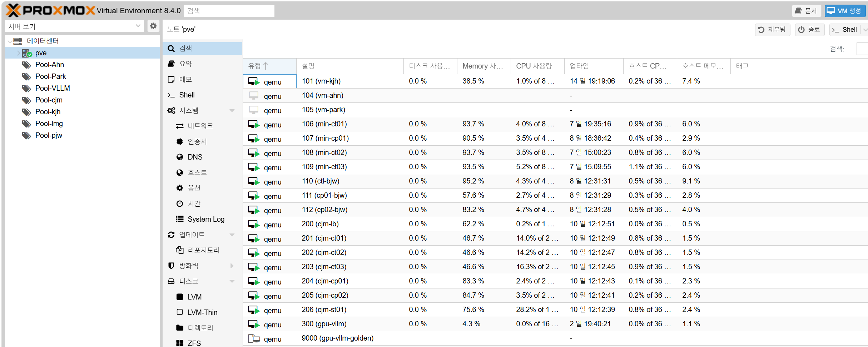Click the VM 생성 button

[845, 11]
